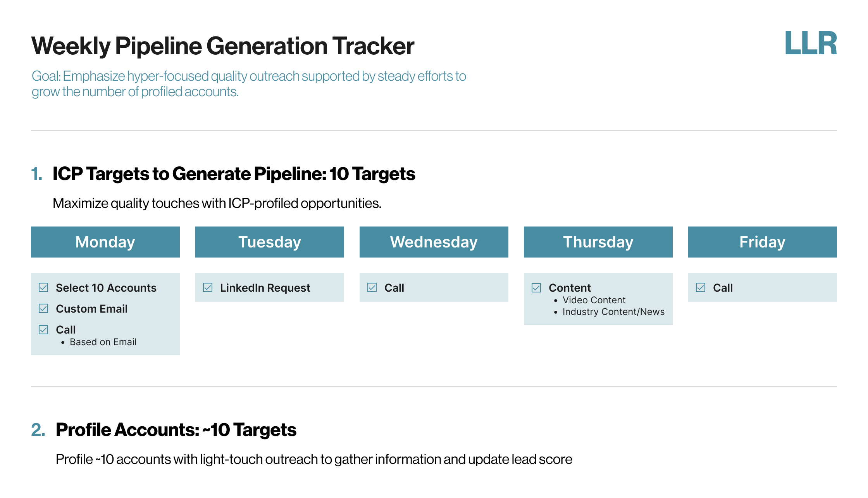
Task: Toggle Friday's Call checkbox
Action: coord(701,287)
